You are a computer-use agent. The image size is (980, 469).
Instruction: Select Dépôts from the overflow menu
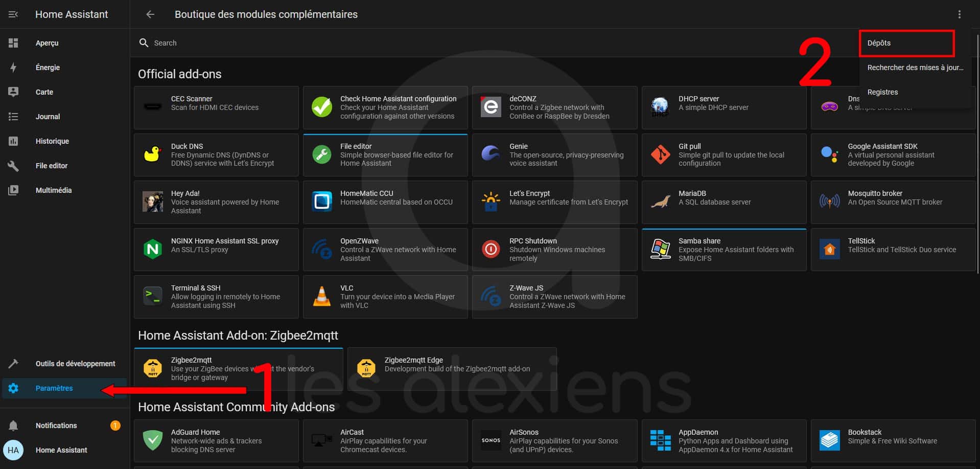(907, 43)
